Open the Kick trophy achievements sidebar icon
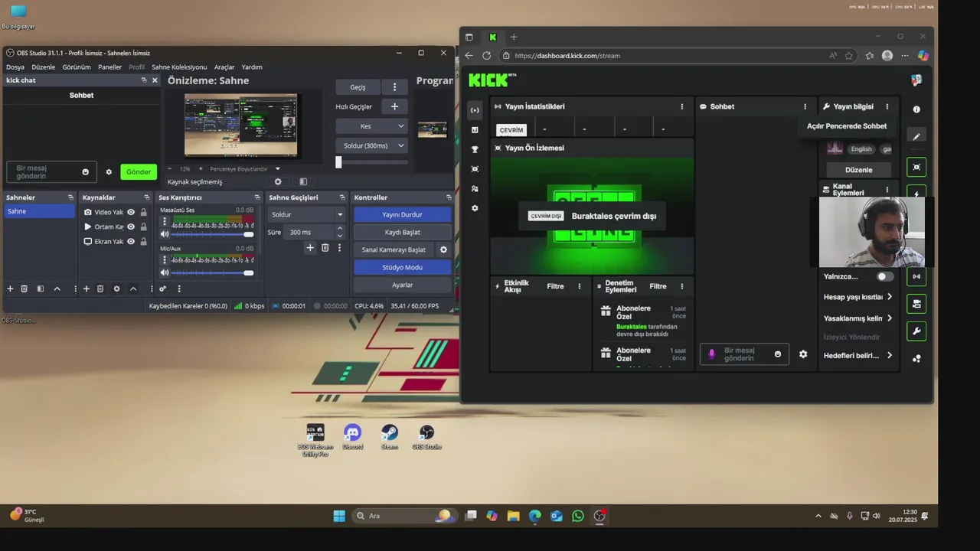This screenshot has height=551, width=980. (x=475, y=149)
